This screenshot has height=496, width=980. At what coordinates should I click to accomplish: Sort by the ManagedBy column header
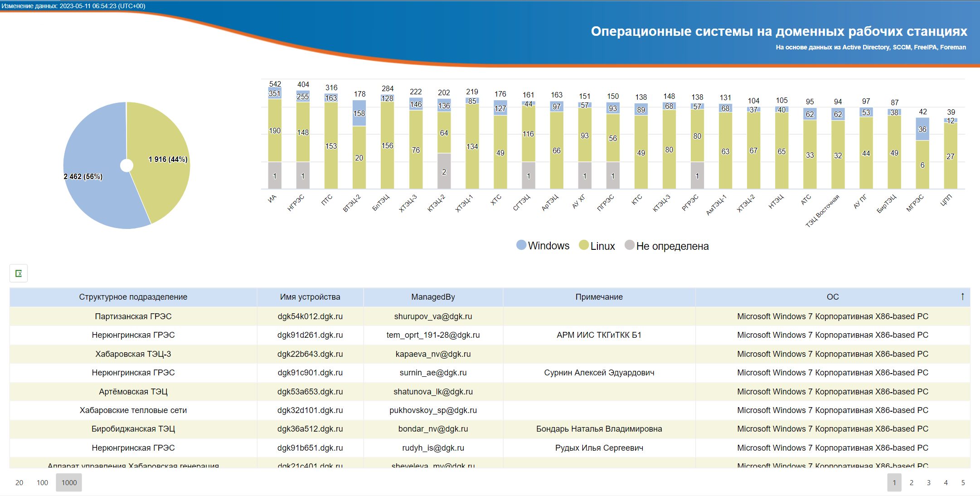point(433,297)
